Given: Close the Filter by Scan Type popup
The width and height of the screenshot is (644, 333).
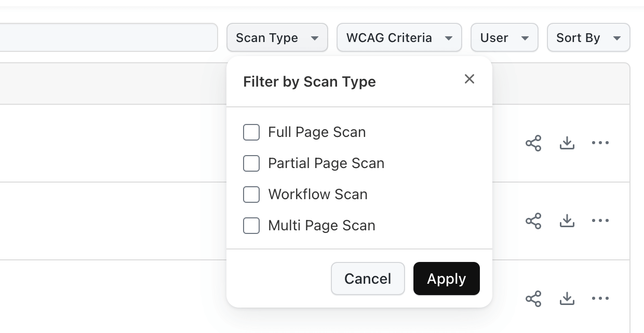Looking at the screenshot, I should pyautogui.click(x=469, y=79).
